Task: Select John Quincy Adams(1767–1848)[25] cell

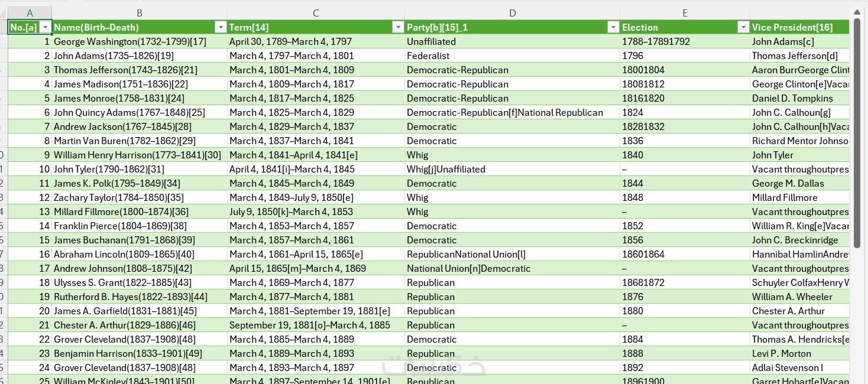Action: click(140, 112)
